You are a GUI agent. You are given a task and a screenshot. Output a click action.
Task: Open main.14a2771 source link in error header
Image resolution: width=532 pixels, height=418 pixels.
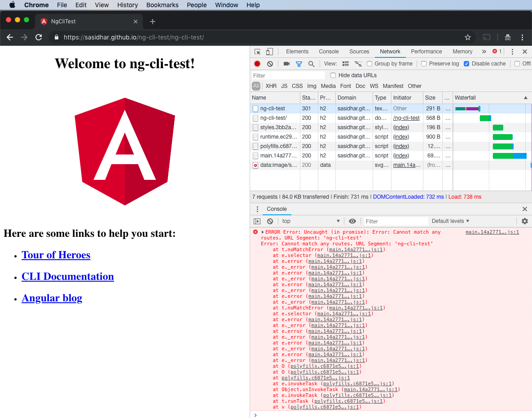(x=492, y=232)
